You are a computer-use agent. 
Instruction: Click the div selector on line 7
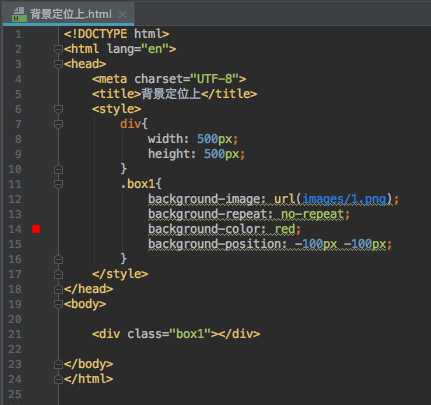pos(130,124)
